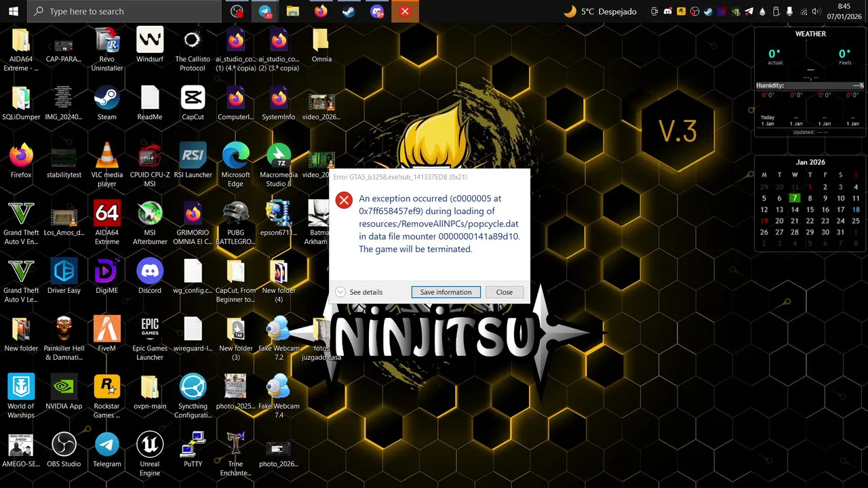Open the AIDA64 Extreme application icon
Viewport: 868px width, 488px height.
point(107,223)
